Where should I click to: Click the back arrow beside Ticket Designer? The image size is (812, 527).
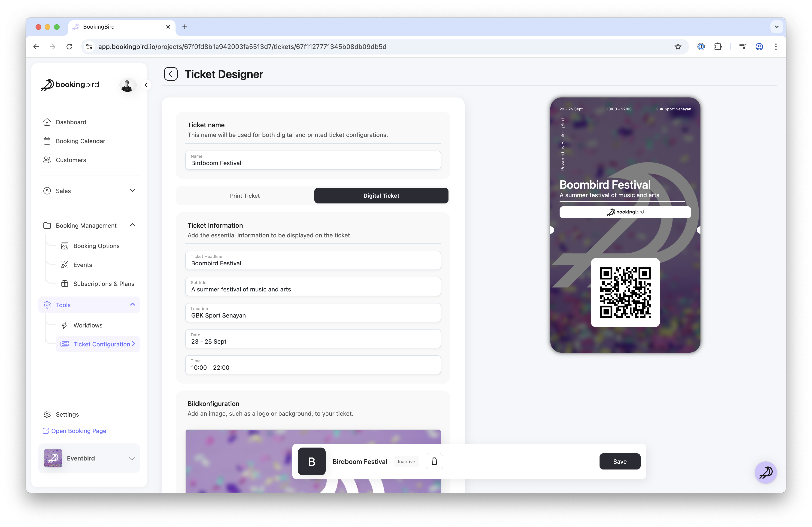tap(171, 74)
